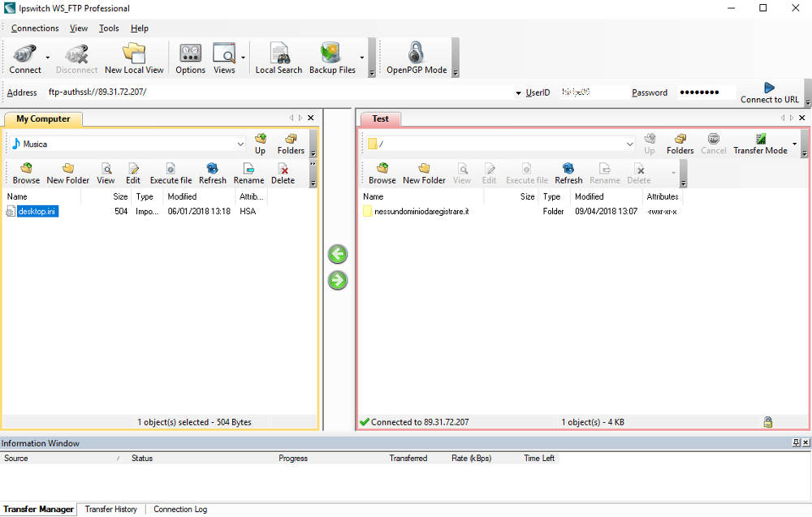The image size is (812, 517).
Task: Click the Connect toolbar icon
Action: click(x=24, y=54)
